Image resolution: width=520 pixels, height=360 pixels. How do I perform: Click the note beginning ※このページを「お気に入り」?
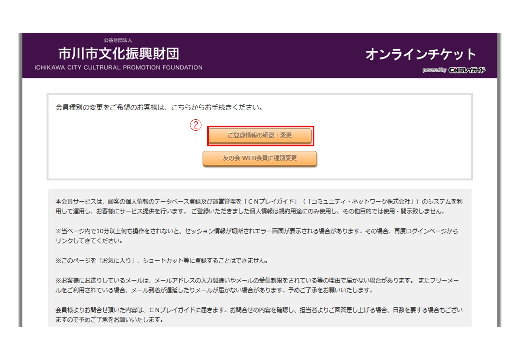tap(162, 260)
